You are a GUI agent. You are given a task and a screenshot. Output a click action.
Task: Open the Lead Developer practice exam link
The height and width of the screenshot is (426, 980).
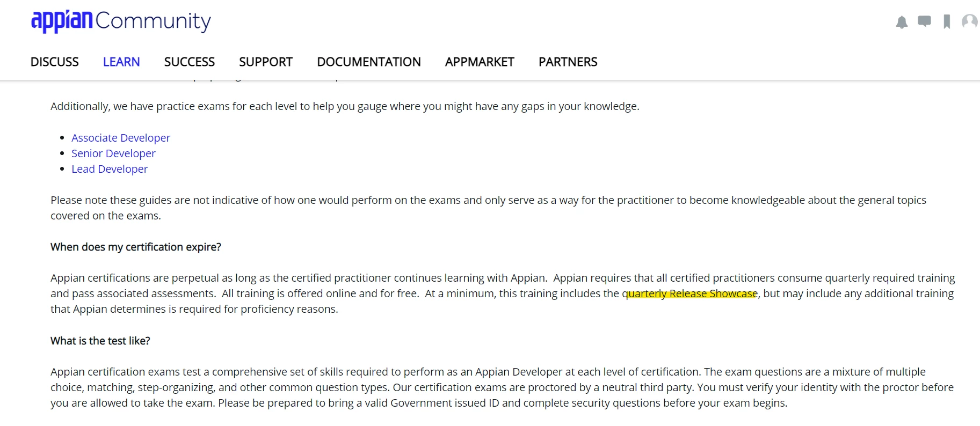coord(110,169)
